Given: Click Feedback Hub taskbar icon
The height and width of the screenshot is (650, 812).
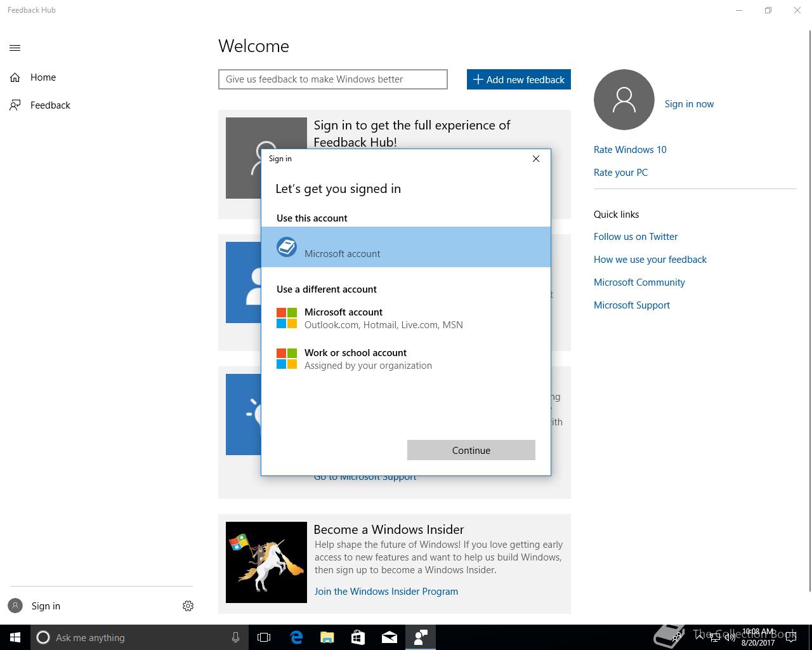Looking at the screenshot, I should point(421,637).
